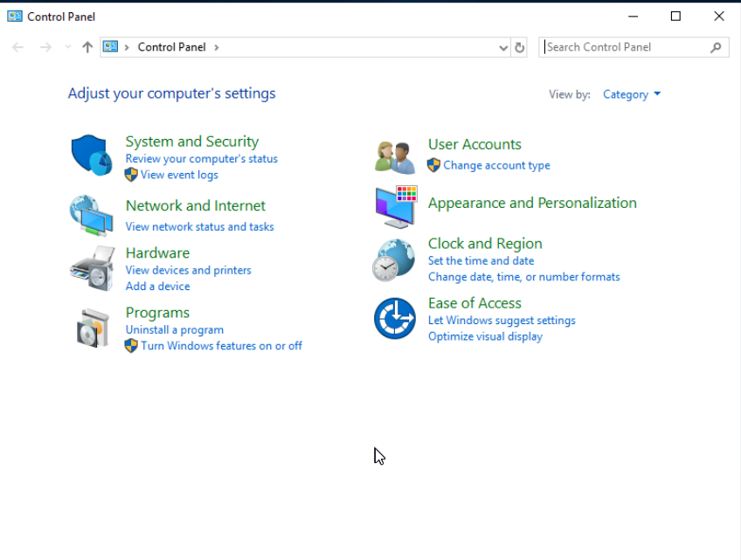Open View devices and printers
The image size is (741, 560).
188,270
